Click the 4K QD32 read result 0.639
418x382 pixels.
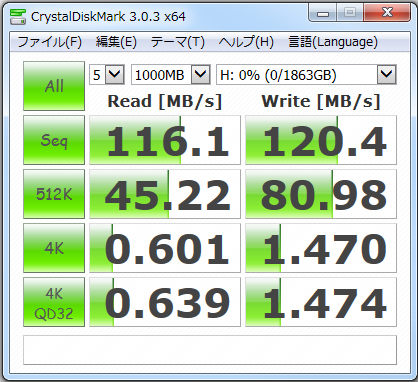pyautogui.click(x=165, y=302)
